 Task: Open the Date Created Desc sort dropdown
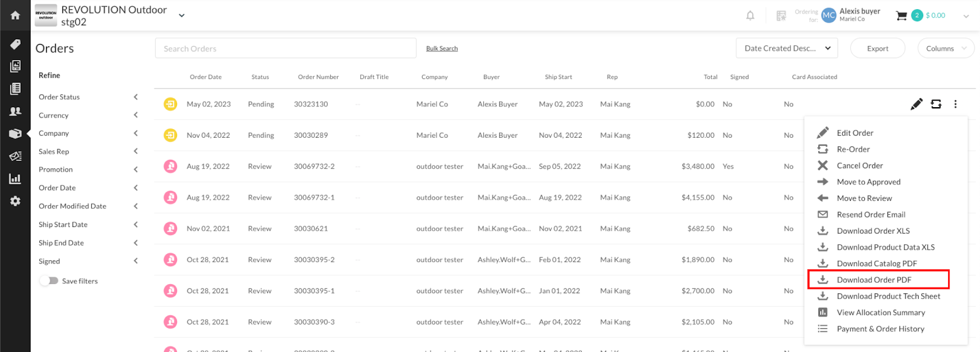(786, 48)
